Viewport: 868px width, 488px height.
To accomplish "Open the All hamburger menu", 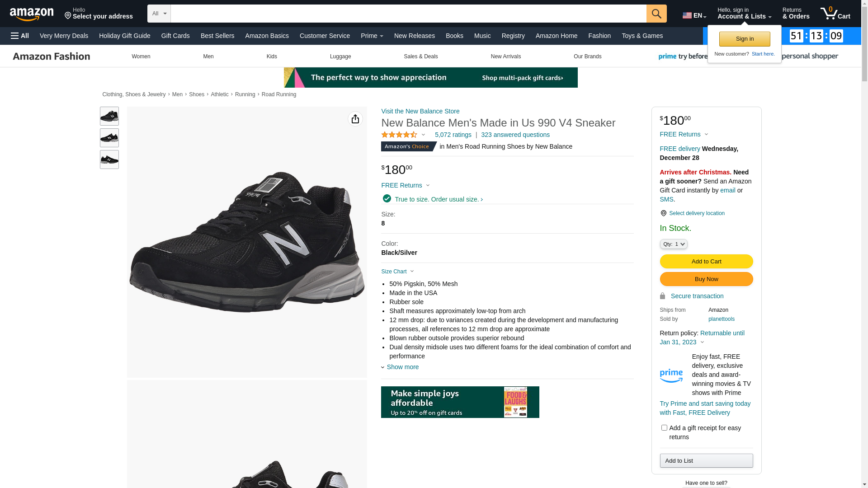I will pos(20,36).
